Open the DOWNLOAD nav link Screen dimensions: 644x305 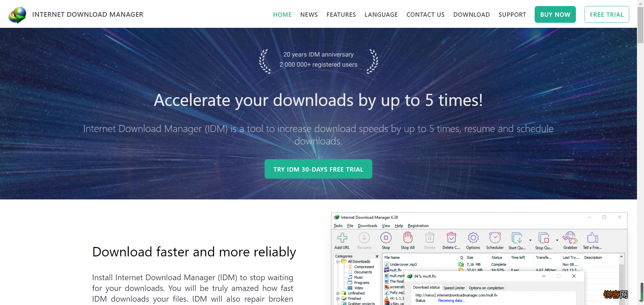pos(472,15)
